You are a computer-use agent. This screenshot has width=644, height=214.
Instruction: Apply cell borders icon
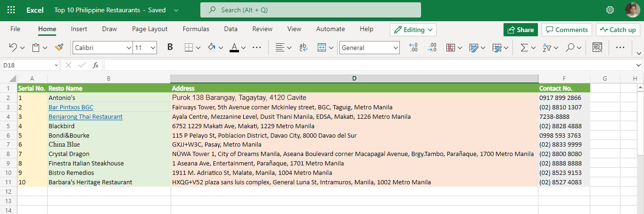(x=189, y=48)
